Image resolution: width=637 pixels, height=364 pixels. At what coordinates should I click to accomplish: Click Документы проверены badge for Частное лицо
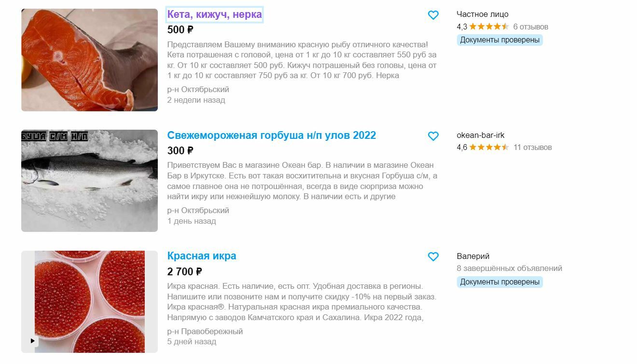500,40
